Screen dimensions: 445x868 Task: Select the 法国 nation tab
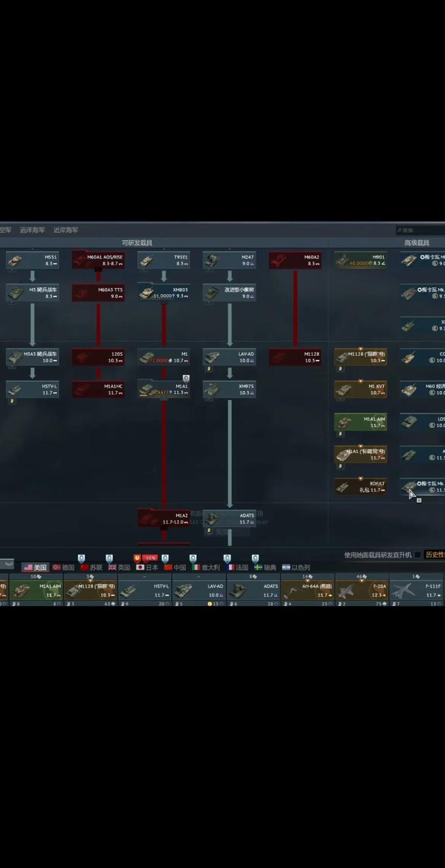[x=238, y=567]
